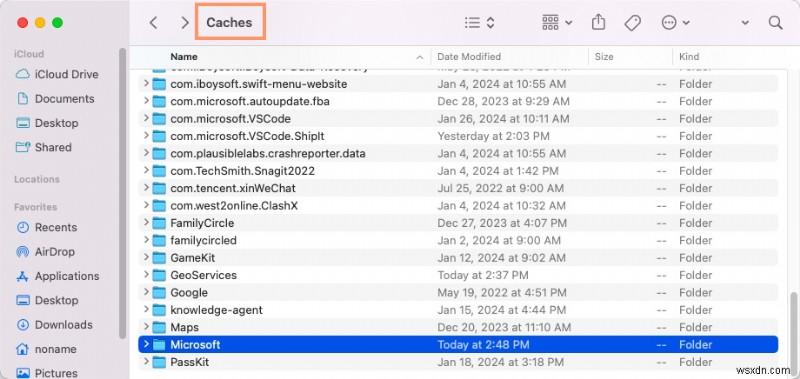
Task: Click the Edit Tags icon
Action: pos(633,22)
